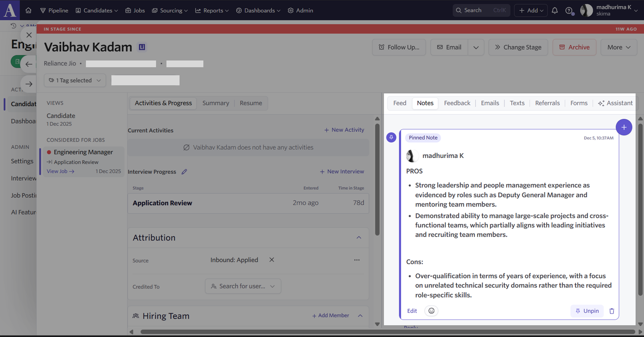
Task: Switch to the Resume tab
Action: (251, 103)
